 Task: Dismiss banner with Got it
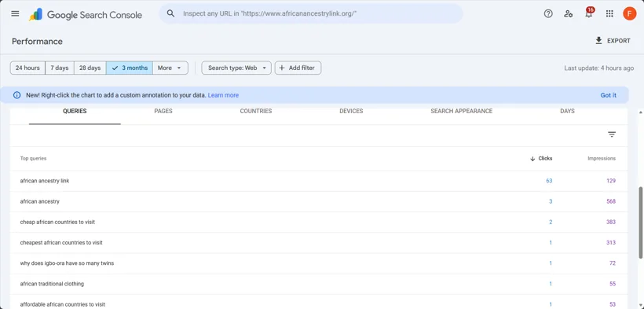click(x=609, y=95)
